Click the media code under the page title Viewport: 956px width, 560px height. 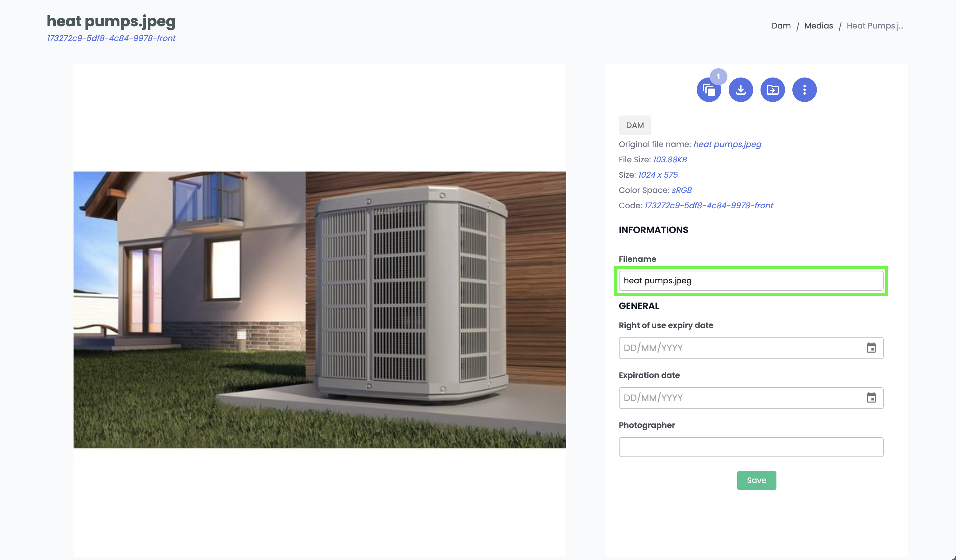pyautogui.click(x=111, y=38)
